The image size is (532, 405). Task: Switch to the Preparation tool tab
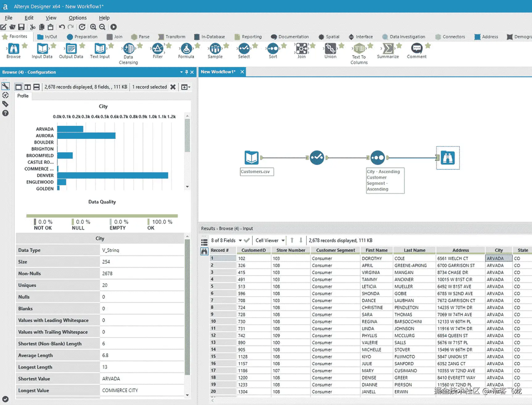(x=82, y=37)
